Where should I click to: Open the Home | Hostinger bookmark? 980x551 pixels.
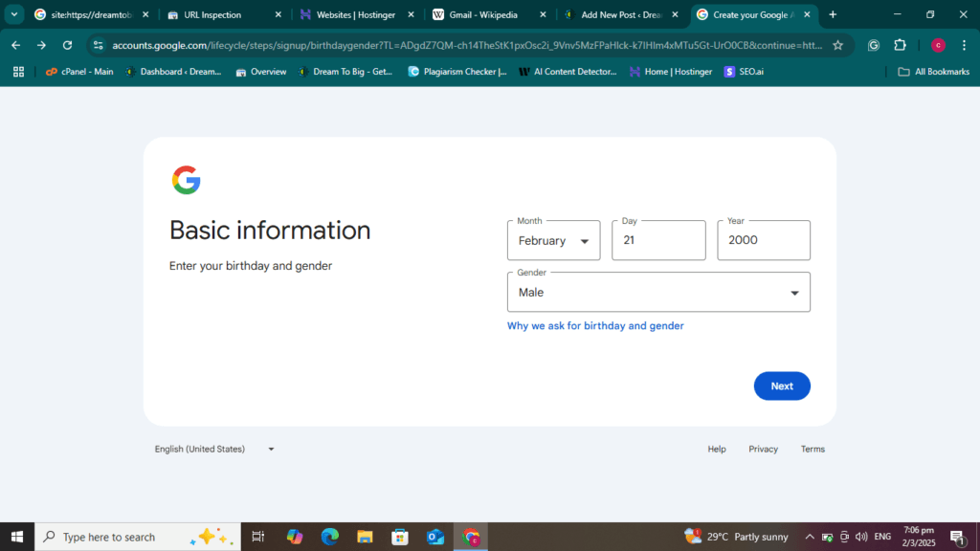(x=671, y=72)
